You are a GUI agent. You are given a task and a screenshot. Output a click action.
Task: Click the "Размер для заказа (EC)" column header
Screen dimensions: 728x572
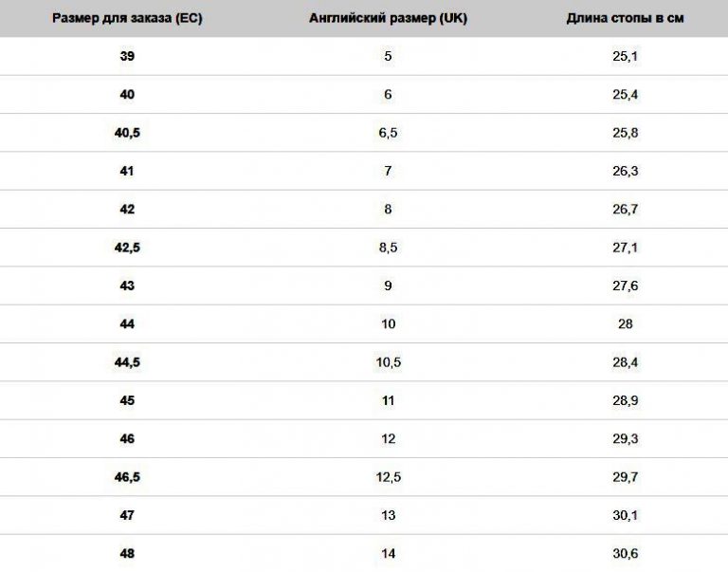pos(127,18)
